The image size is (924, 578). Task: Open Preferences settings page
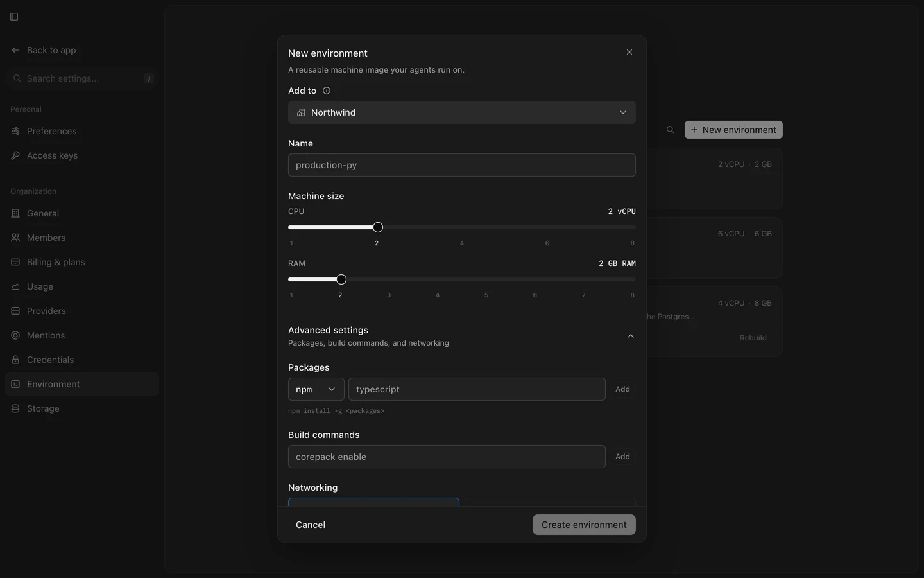82,131
